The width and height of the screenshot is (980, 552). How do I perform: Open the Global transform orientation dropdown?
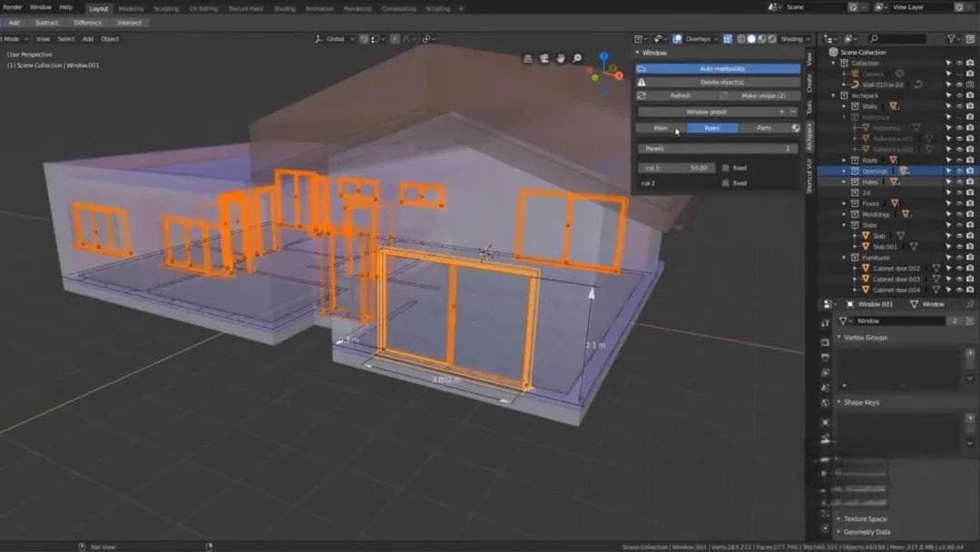coord(336,39)
